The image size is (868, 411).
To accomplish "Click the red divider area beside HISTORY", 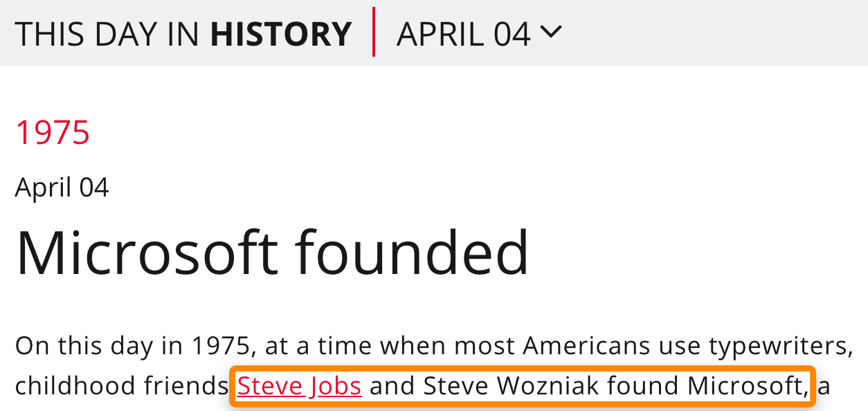I will click(x=374, y=33).
